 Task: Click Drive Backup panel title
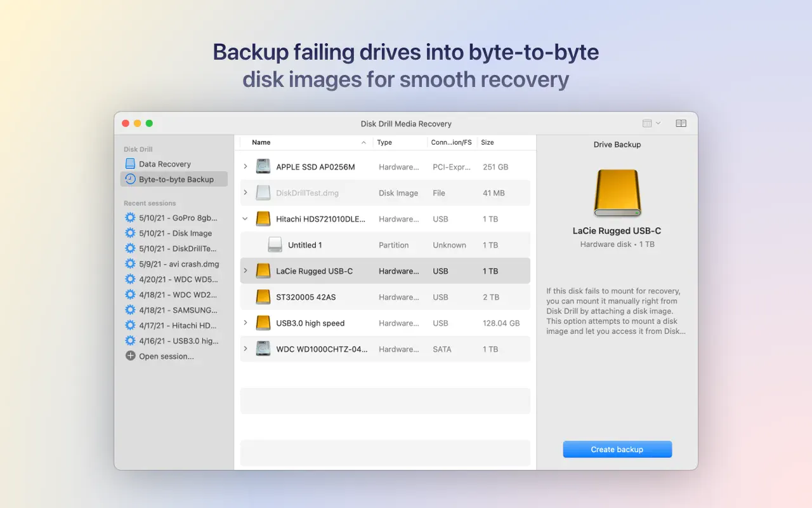(x=617, y=145)
